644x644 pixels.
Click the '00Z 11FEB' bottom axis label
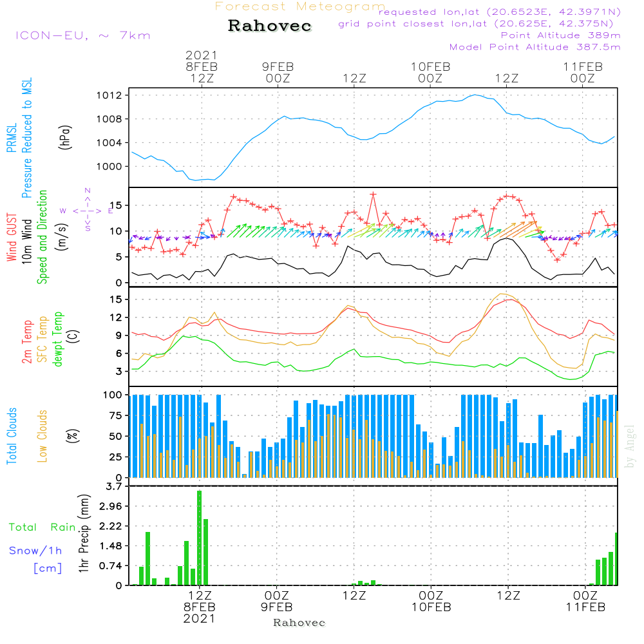[x=585, y=601]
